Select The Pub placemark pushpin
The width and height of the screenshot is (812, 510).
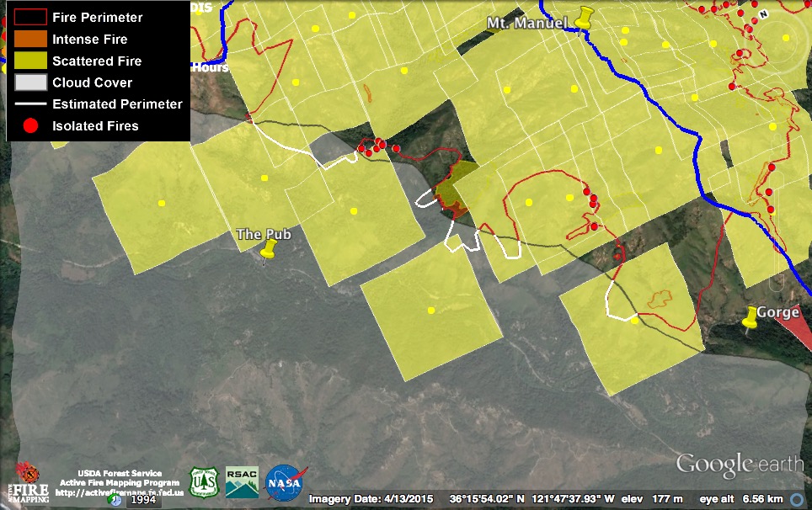pyautogui.click(x=269, y=250)
